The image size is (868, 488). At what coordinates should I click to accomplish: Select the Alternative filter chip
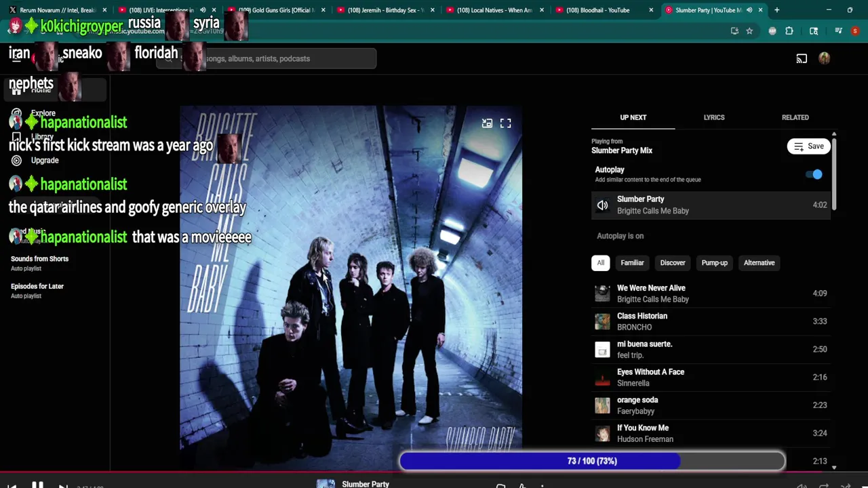tap(759, 263)
